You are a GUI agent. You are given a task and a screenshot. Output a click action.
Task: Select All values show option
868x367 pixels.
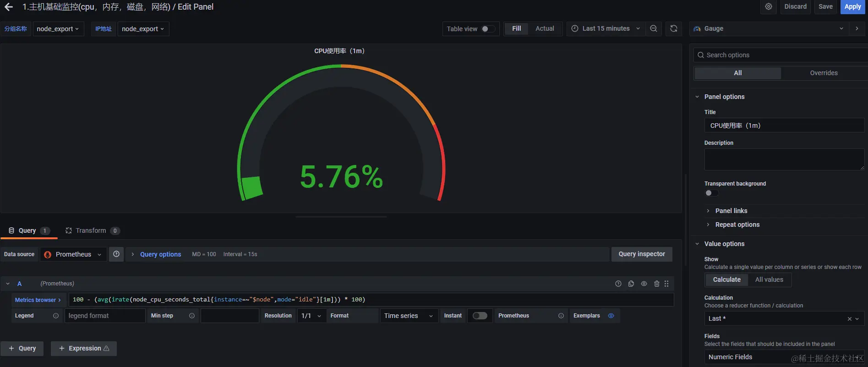click(x=769, y=279)
